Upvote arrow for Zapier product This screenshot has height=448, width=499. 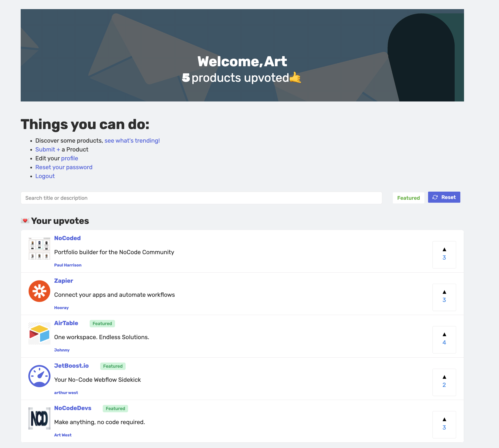tap(444, 292)
